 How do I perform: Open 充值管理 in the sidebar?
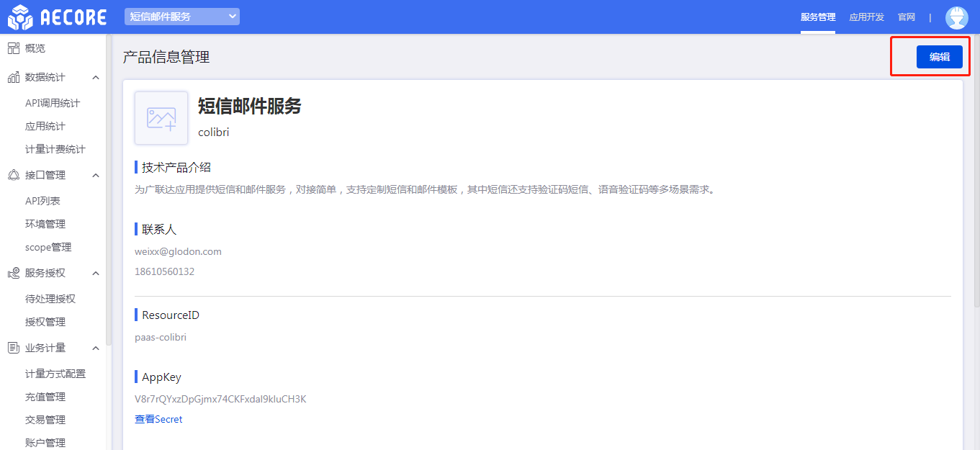pos(45,397)
